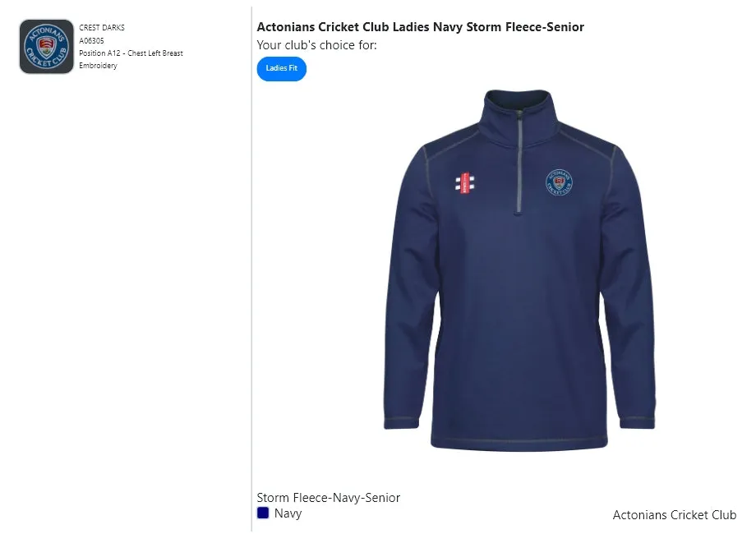Click the Ladies Navy Storm Fleece-Senior heading
The height and width of the screenshot is (534, 756).
click(x=420, y=27)
